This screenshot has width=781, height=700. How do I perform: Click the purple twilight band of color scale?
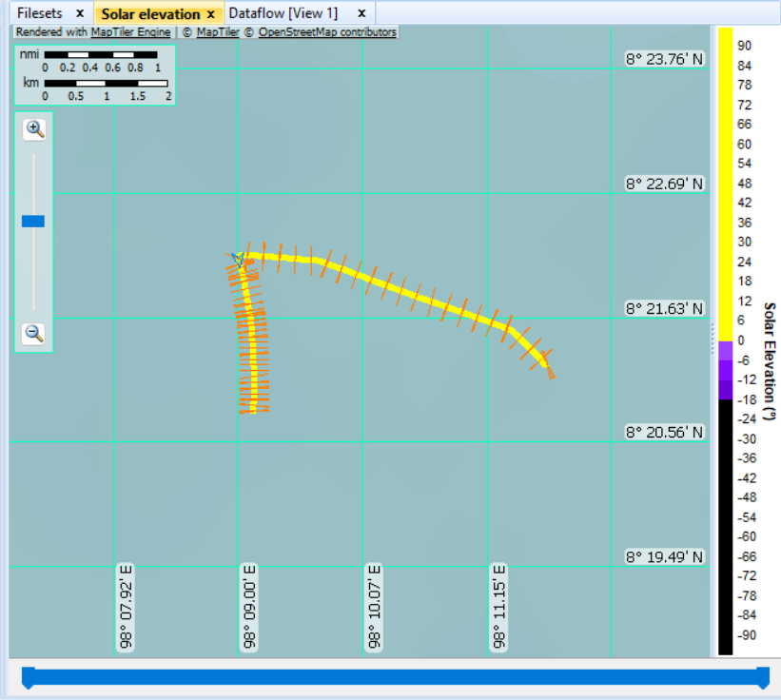click(x=725, y=370)
